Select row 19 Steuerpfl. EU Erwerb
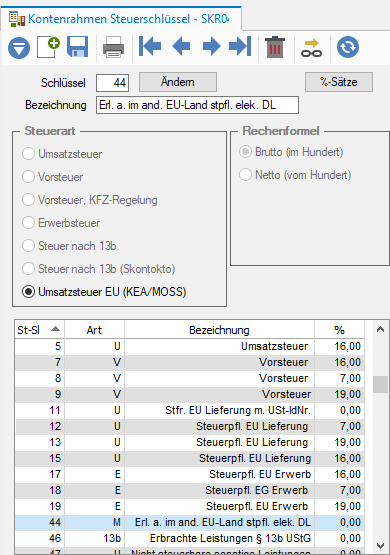The height and width of the screenshot is (555, 390). 189,506
